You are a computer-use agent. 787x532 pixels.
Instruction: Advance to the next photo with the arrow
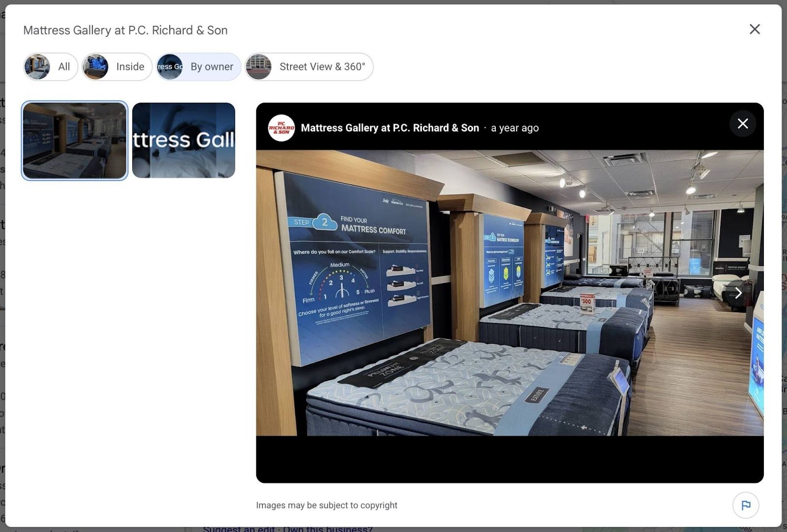(738, 293)
